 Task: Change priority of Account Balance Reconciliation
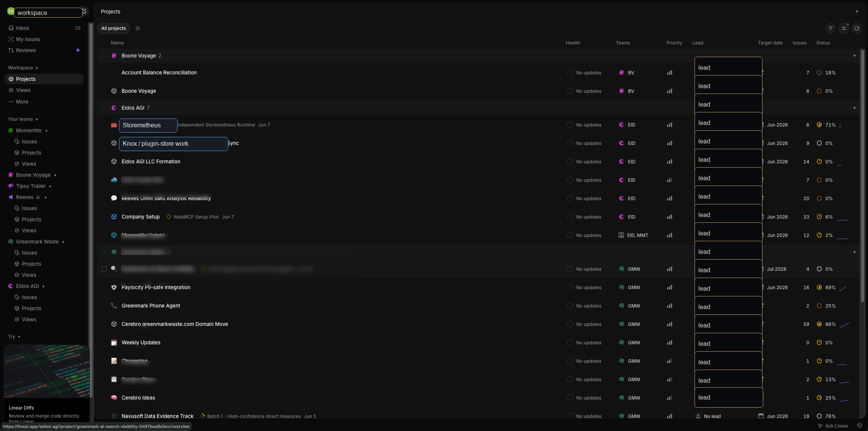670,72
